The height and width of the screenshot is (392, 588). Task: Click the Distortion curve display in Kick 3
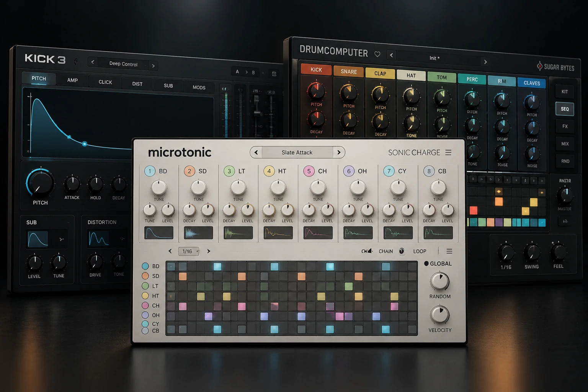click(x=99, y=238)
